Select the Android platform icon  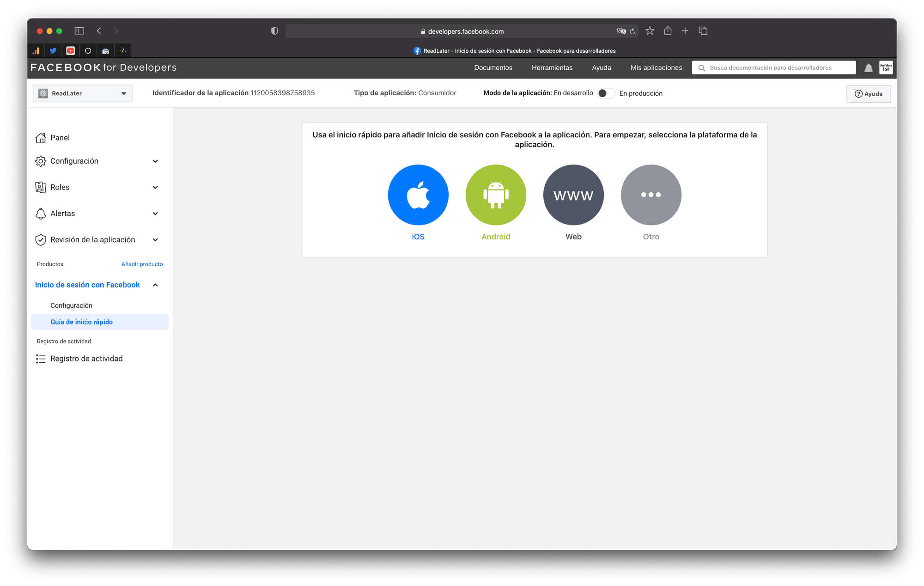(x=496, y=195)
